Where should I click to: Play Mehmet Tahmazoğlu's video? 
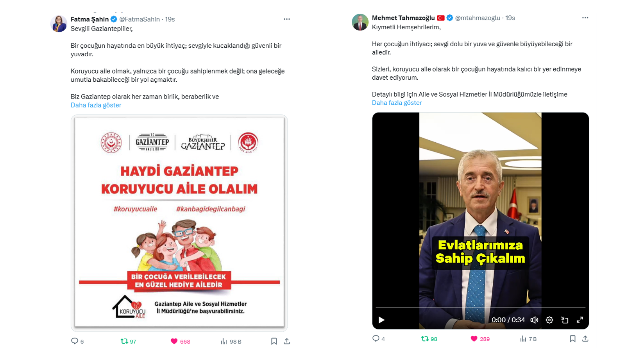click(x=381, y=320)
